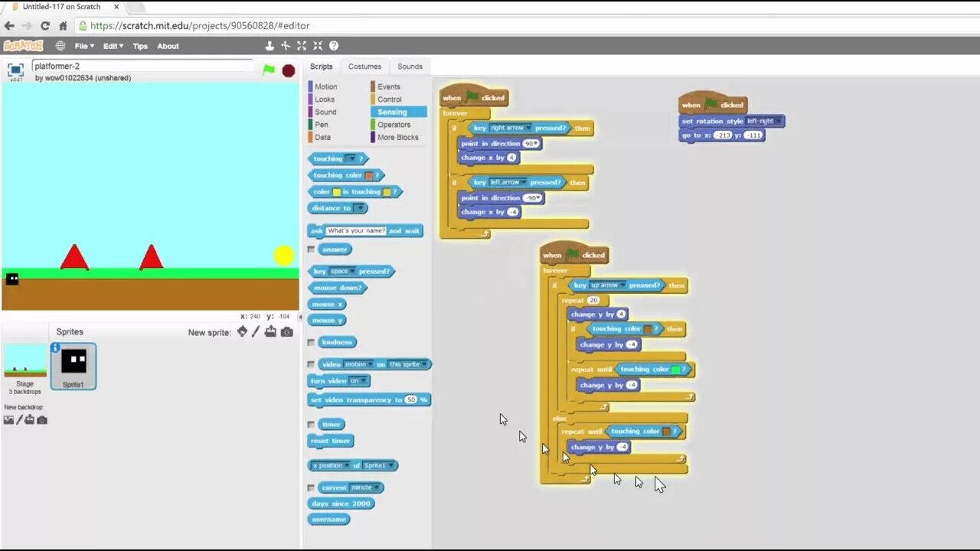Viewport: 980px width, 551px height.
Task: Click the reset timer block
Action: point(331,441)
